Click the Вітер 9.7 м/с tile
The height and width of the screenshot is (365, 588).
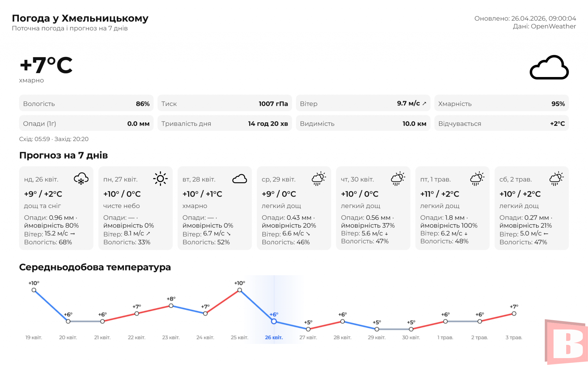tap(363, 103)
